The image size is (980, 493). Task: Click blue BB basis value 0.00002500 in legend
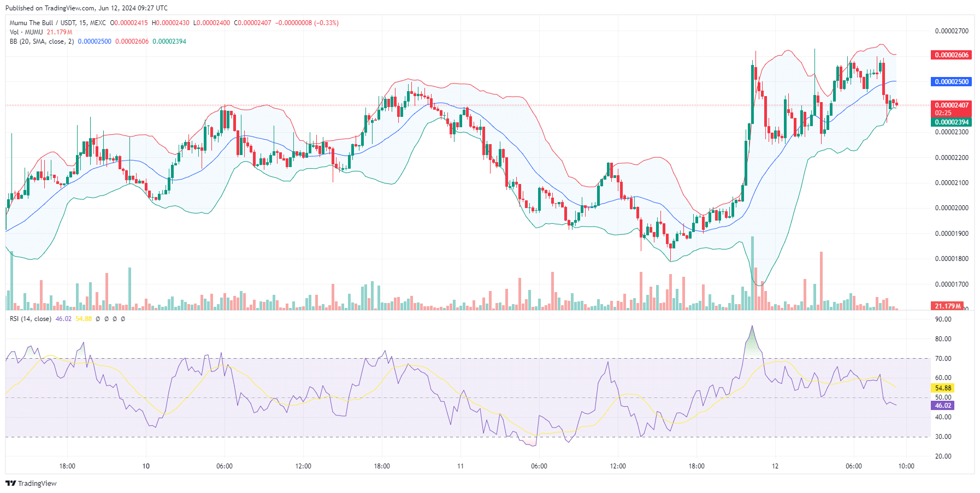[x=95, y=41]
